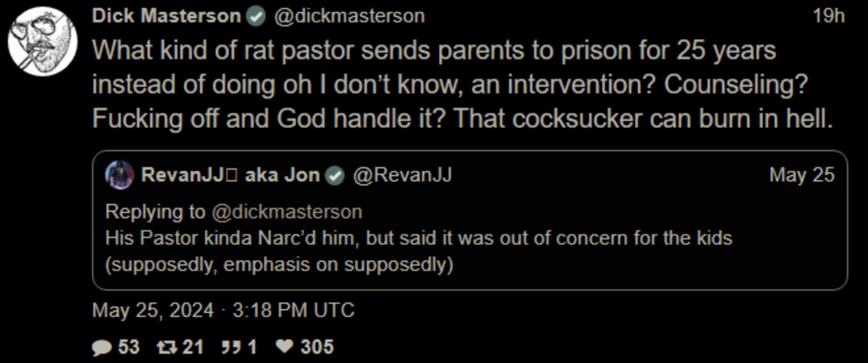Open the @RevanJJ handle link
This screenshot has height=363, width=868.
(402, 175)
